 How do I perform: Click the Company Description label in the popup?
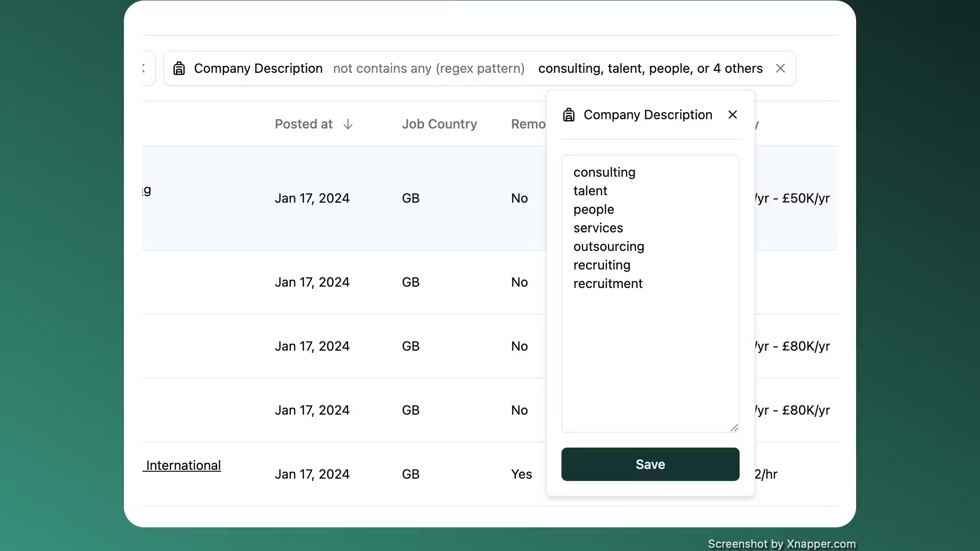coord(648,115)
